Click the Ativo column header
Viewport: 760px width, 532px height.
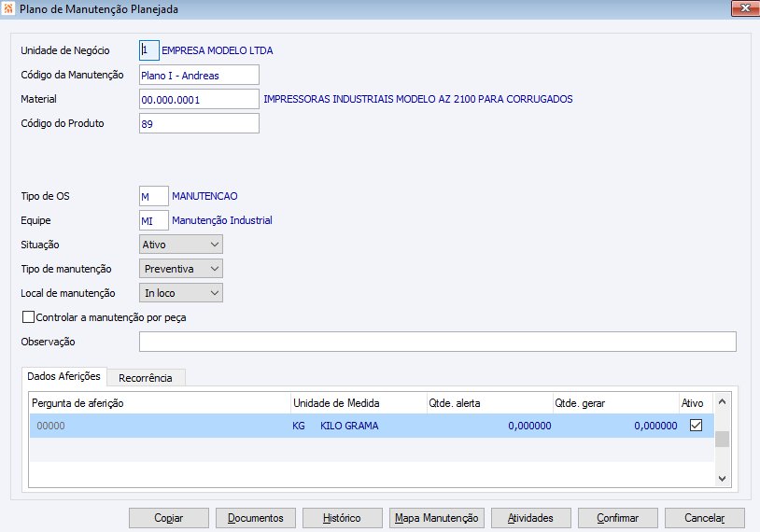[696, 403]
